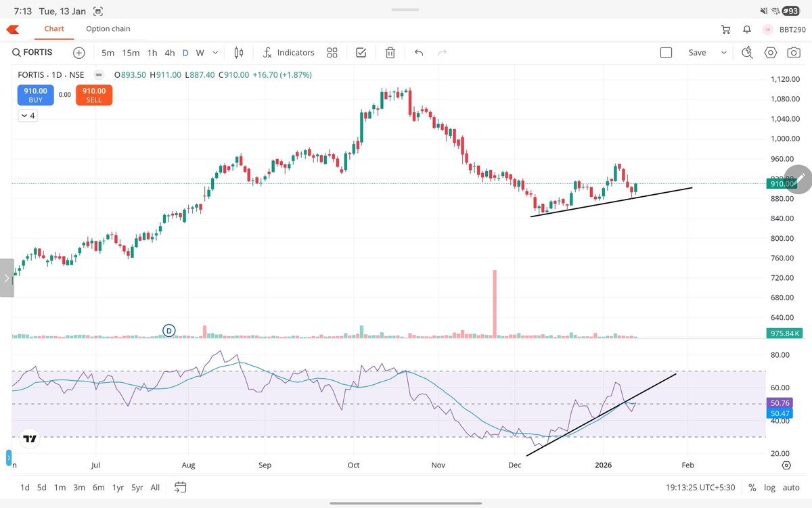Tap the screen mirroring icon in status bar

(x=99, y=11)
